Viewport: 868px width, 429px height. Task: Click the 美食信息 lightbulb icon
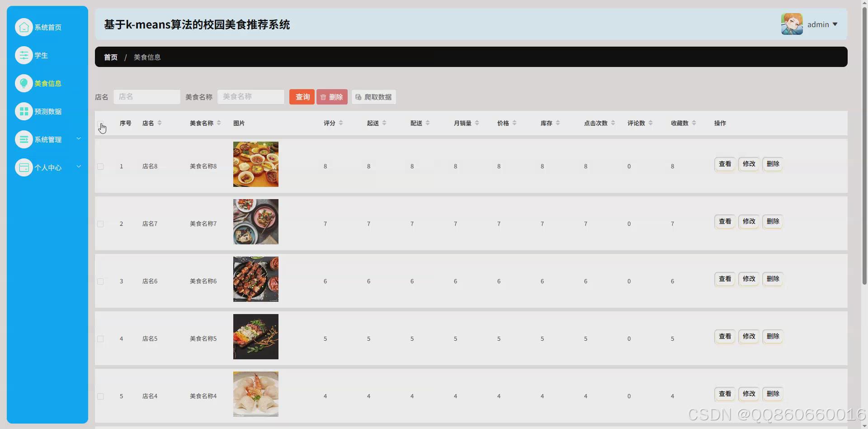[x=24, y=83]
